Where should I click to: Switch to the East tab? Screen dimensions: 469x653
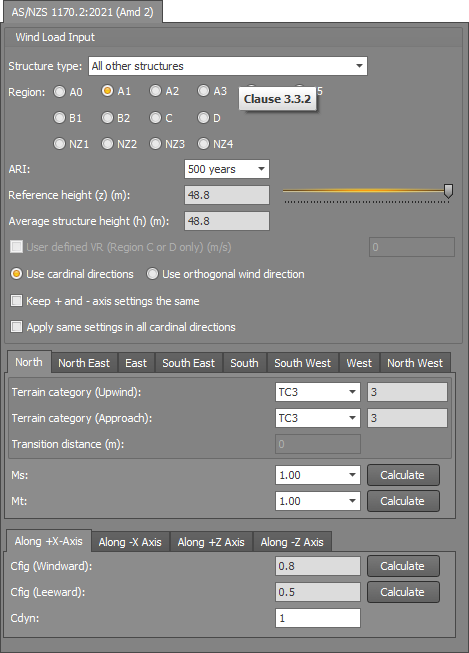[136, 363]
